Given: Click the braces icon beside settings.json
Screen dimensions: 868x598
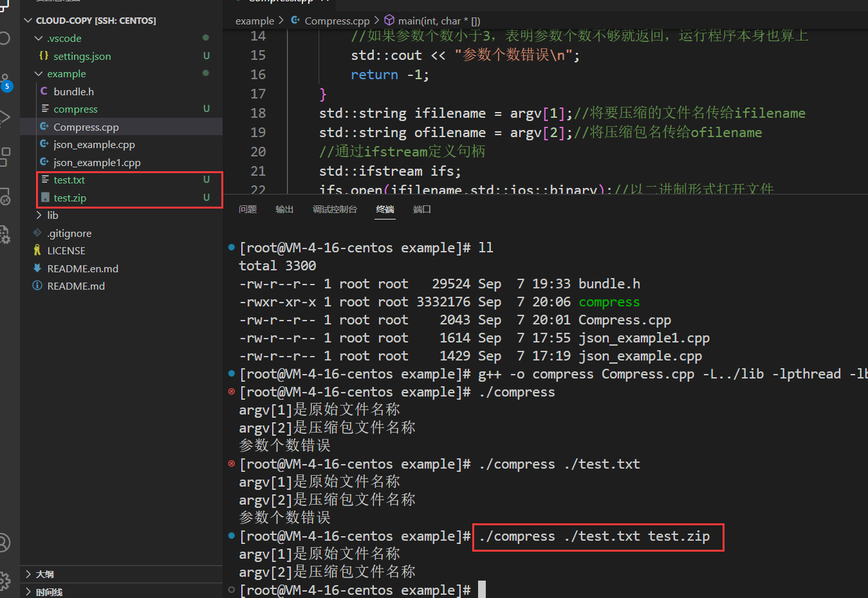Looking at the screenshot, I should coord(44,56).
